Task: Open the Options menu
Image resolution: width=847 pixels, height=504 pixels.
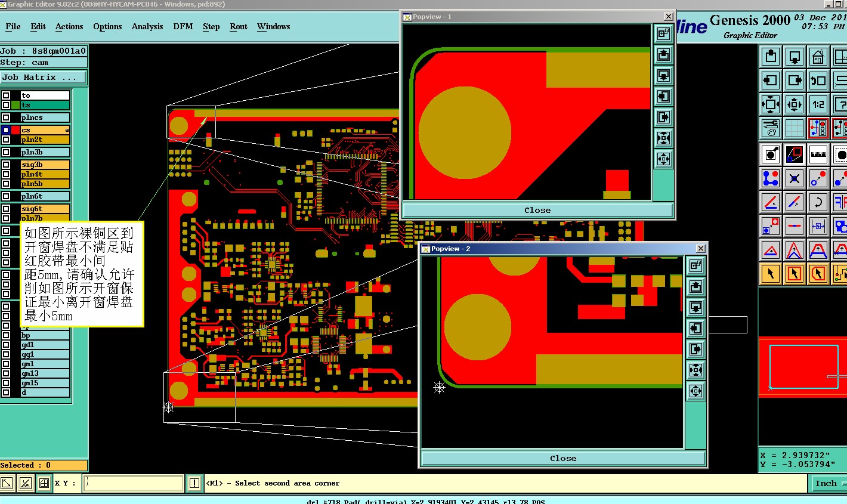Action: [107, 26]
